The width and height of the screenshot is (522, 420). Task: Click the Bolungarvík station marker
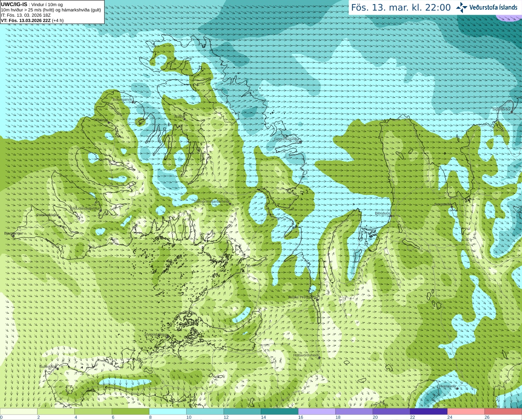pos(133,102)
